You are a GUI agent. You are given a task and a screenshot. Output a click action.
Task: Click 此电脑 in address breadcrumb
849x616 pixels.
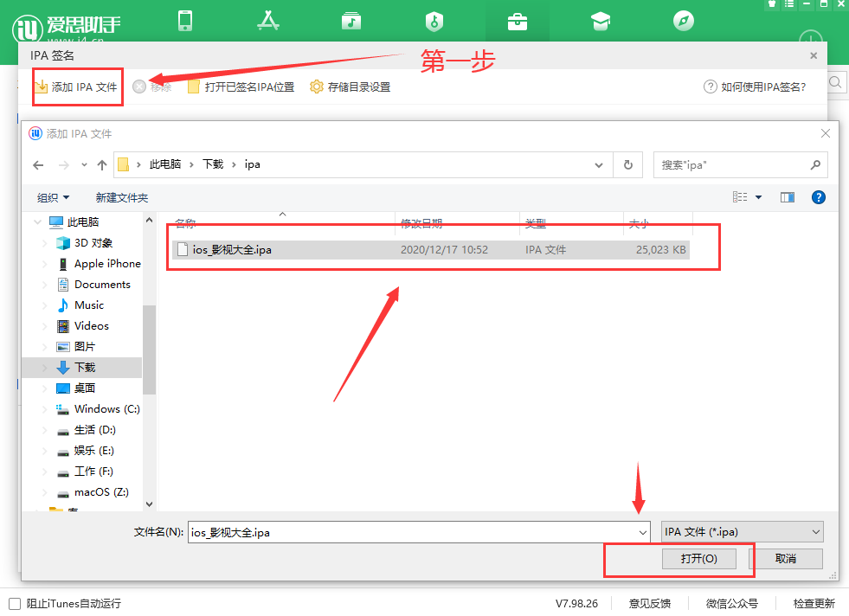165,164
